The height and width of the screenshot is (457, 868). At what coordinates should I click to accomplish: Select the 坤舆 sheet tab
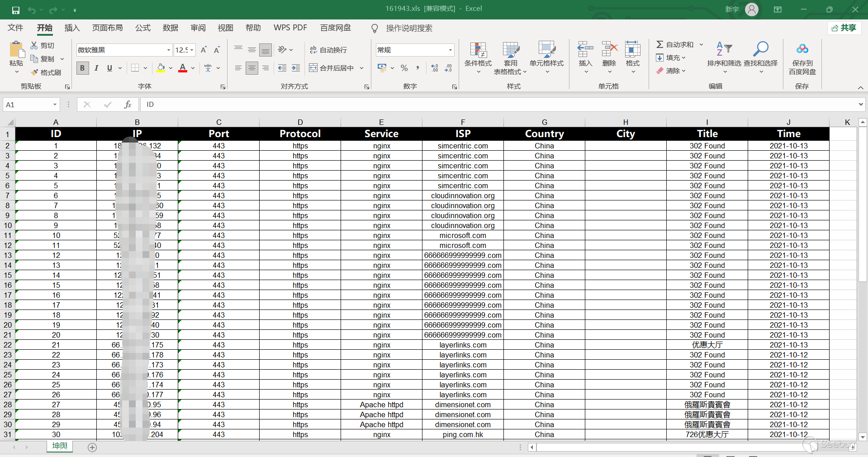point(60,446)
